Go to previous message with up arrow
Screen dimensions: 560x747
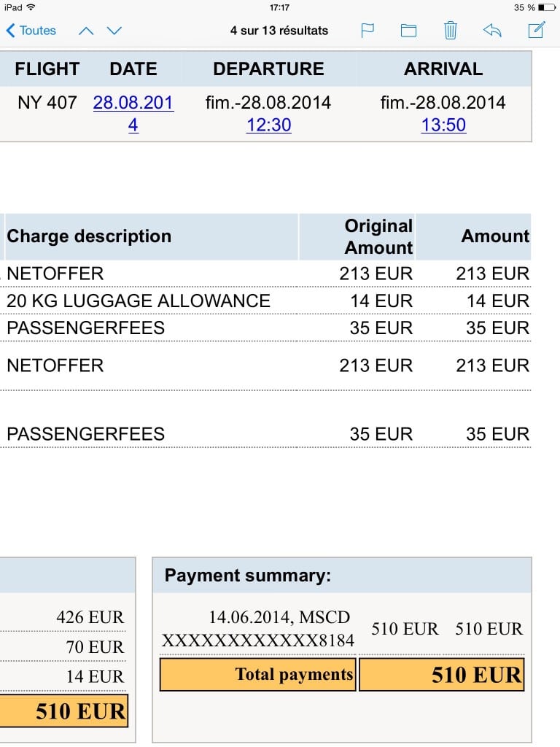(x=86, y=31)
